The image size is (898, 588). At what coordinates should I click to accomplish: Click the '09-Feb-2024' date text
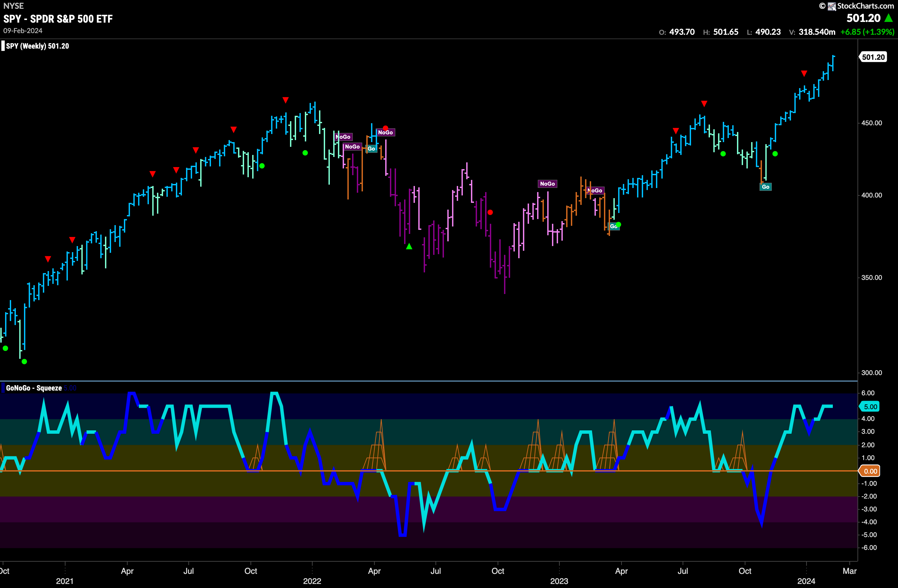coord(23,31)
